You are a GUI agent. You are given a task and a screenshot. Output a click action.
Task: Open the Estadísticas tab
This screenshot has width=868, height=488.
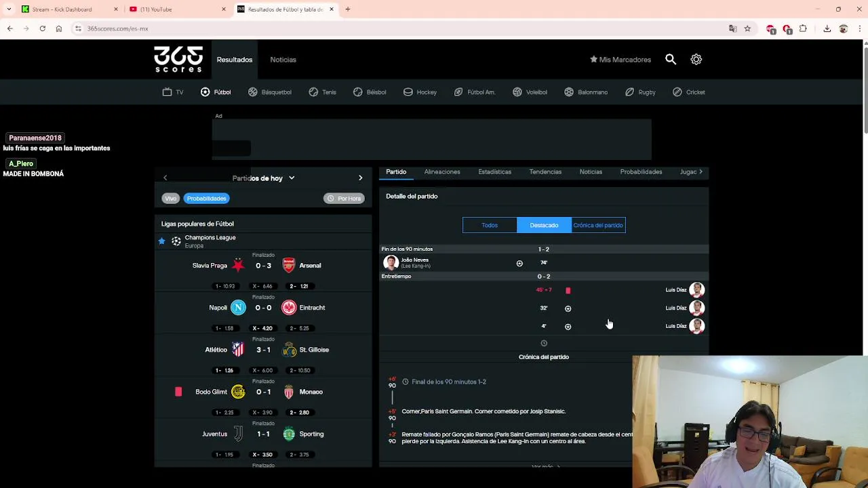tap(494, 172)
